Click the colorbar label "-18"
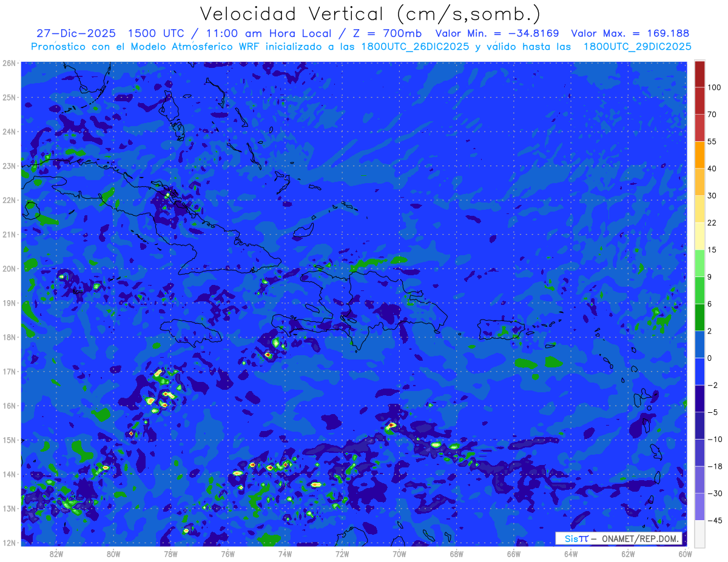The height and width of the screenshot is (562, 728). [x=714, y=467]
